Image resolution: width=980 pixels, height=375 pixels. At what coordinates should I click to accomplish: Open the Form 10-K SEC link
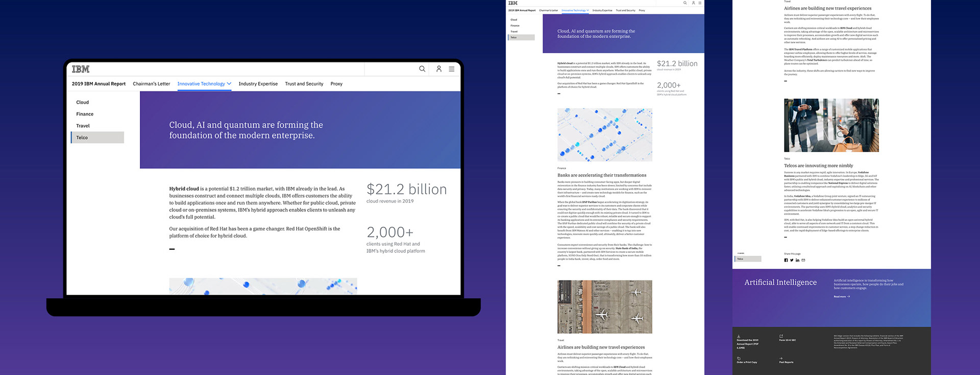click(x=788, y=340)
